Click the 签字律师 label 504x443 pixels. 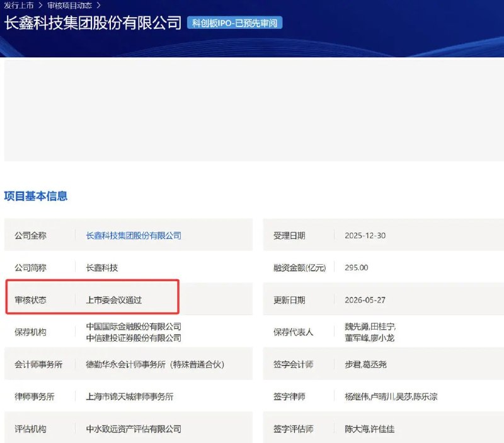pos(289,396)
